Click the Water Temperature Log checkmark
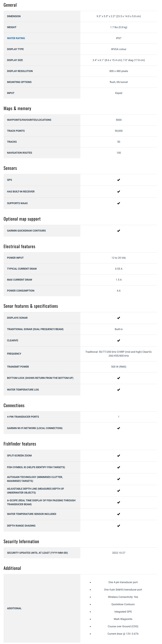The width and height of the screenshot is (162, 644). tap(119, 390)
